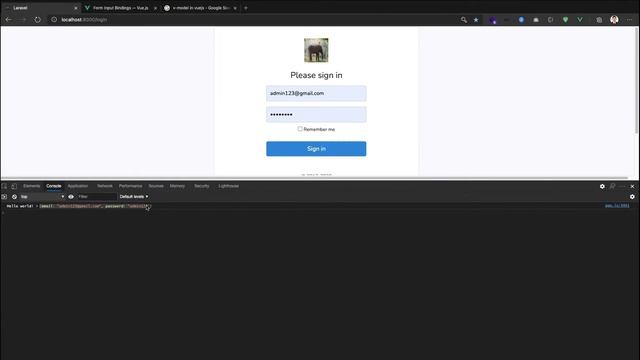Viewport: 640px width, 360px height.
Task: Check the Remember me checkbox
Action: point(300,129)
